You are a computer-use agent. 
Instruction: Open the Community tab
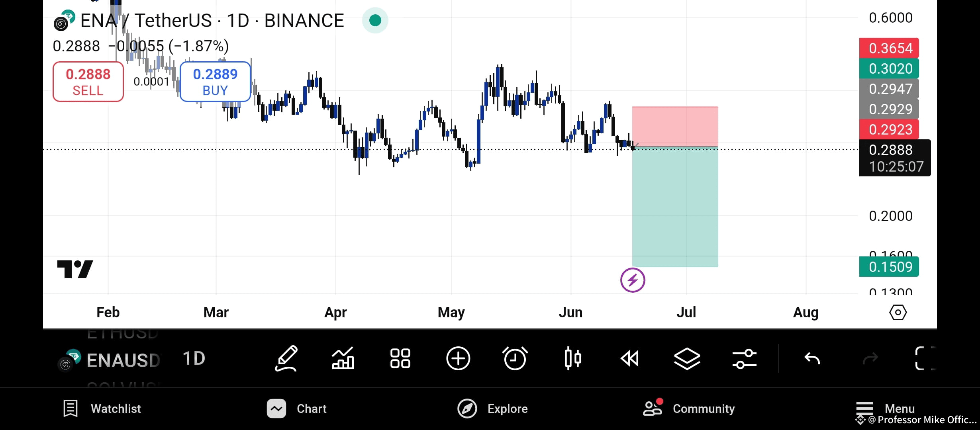point(689,408)
